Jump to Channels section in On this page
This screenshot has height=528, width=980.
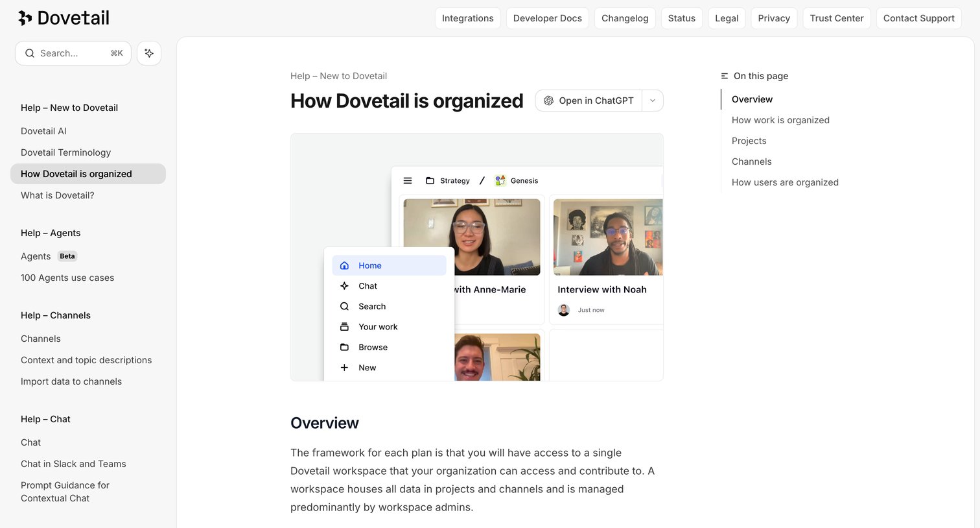coord(752,162)
